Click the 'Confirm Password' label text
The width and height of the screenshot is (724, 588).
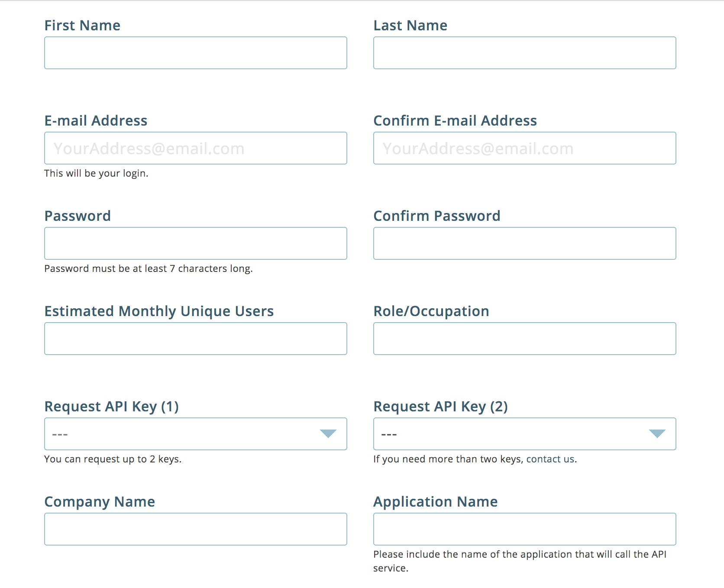(437, 216)
